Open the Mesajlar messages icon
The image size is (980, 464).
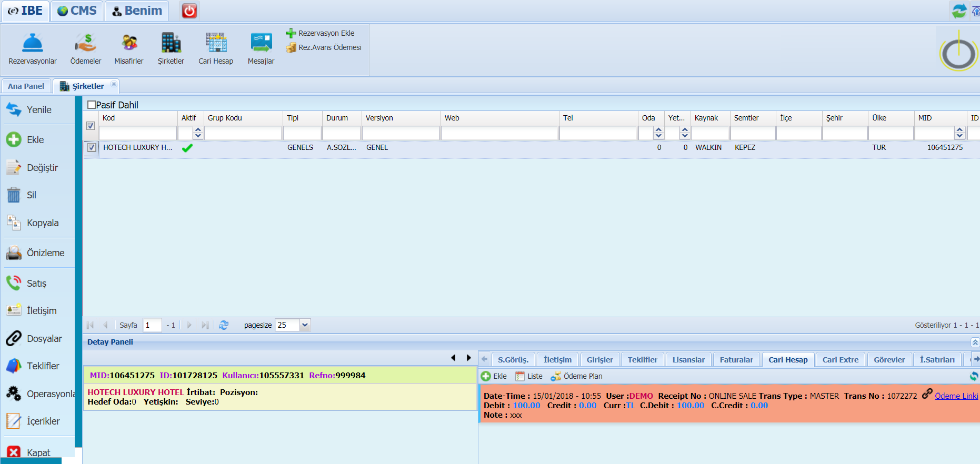click(x=261, y=43)
